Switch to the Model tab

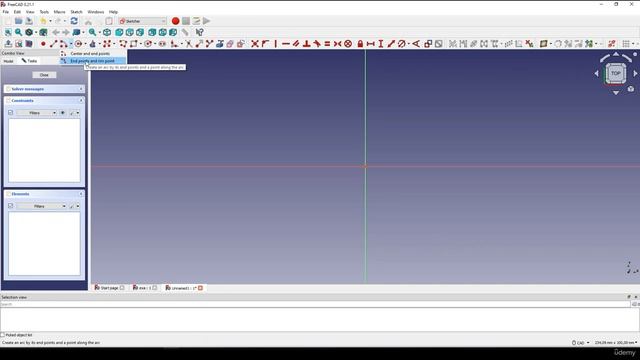pyautogui.click(x=9, y=61)
